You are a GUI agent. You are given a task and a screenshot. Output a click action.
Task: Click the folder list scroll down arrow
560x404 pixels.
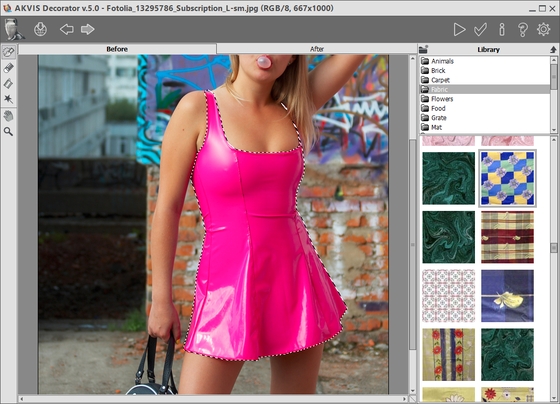[x=554, y=130]
